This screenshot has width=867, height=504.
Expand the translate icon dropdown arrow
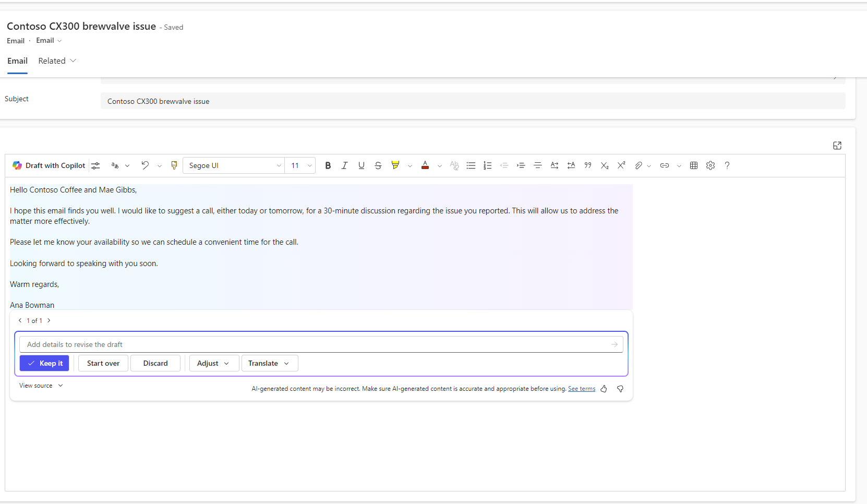[x=127, y=165]
